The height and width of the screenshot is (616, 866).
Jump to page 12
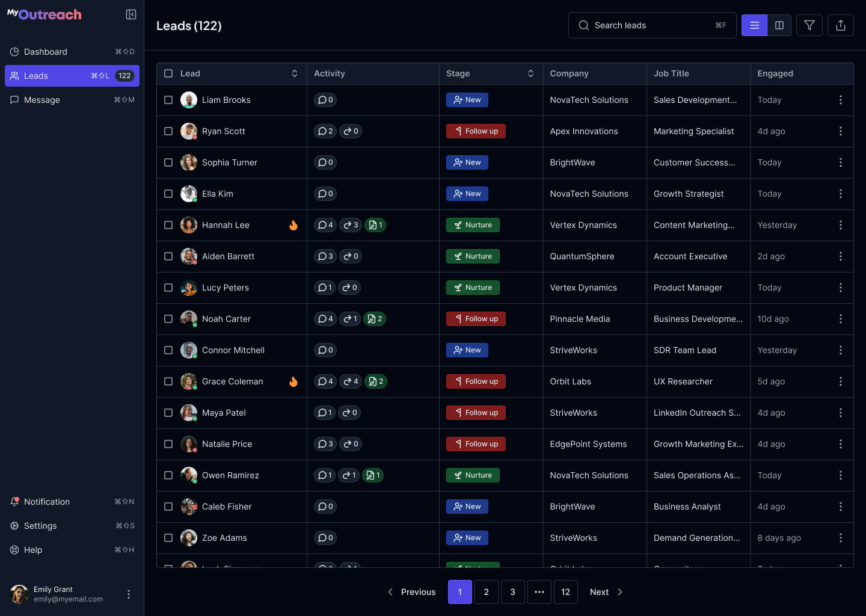[565, 592]
